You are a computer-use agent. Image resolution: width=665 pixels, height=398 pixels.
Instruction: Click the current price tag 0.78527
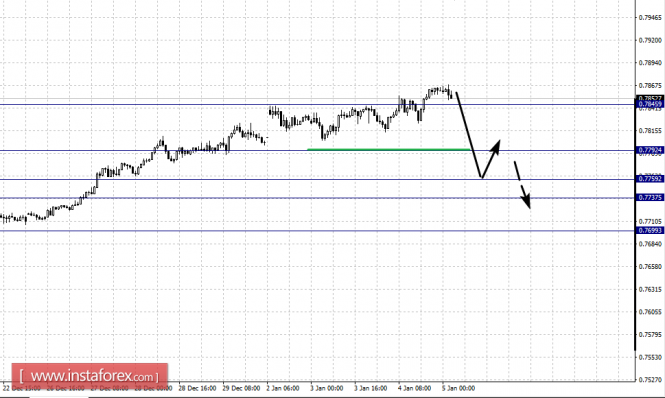649,98
